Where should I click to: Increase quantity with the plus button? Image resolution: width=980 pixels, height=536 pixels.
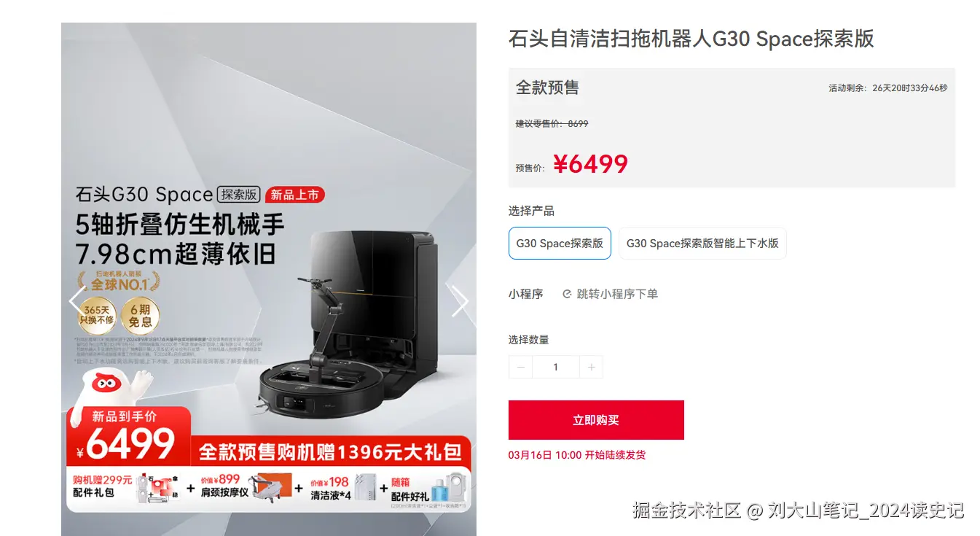point(591,367)
